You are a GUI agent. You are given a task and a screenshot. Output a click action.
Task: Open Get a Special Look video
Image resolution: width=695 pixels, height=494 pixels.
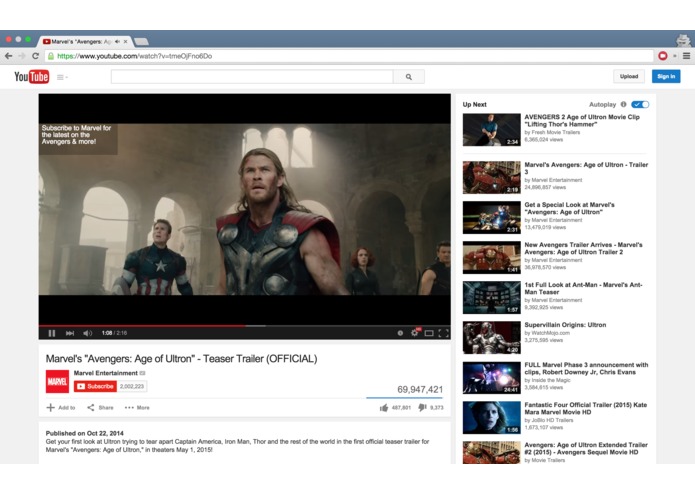click(x=570, y=208)
